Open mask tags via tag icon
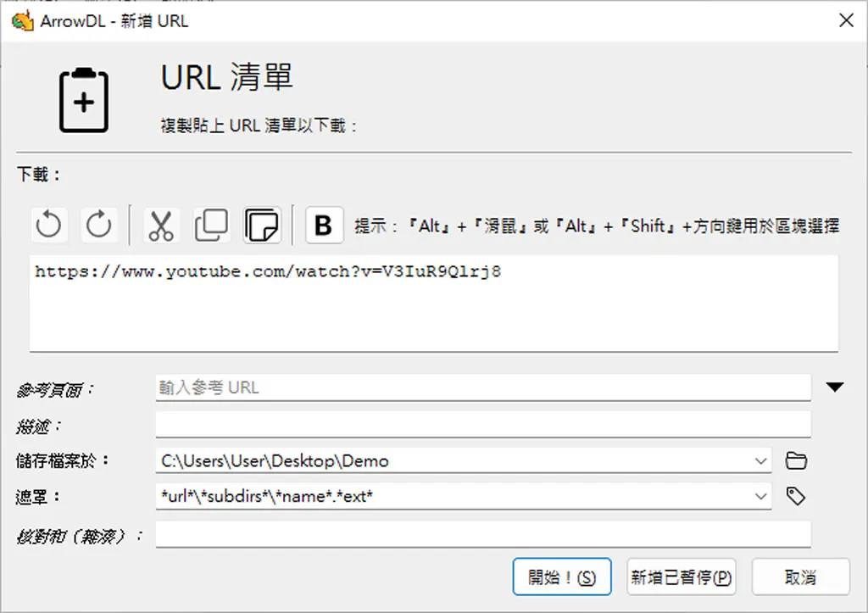Screen dimensions: 868x613 (x=796, y=496)
